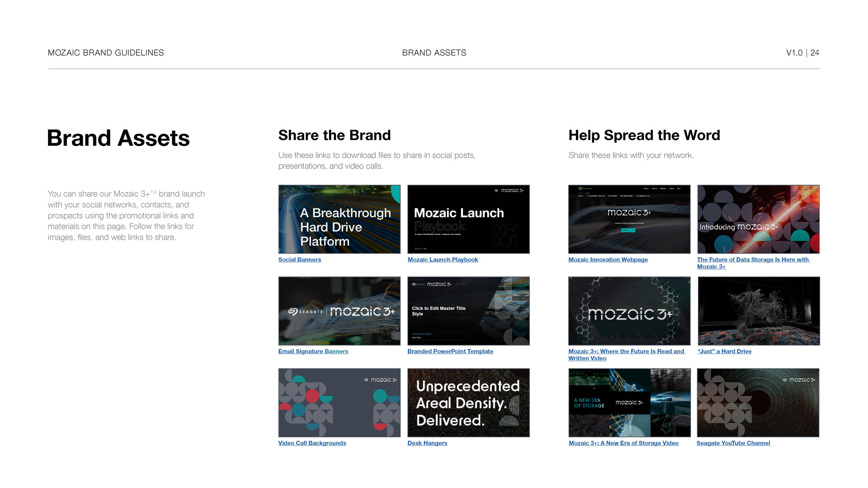Open the "Just" a Hard Drive link
This screenshot has width=868, height=488.
[724, 351]
